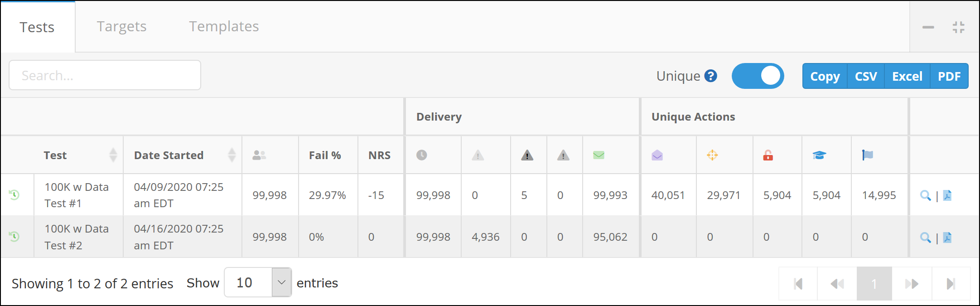
Task: Click the purple open-envelope icon
Action: (x=657, y=155)
